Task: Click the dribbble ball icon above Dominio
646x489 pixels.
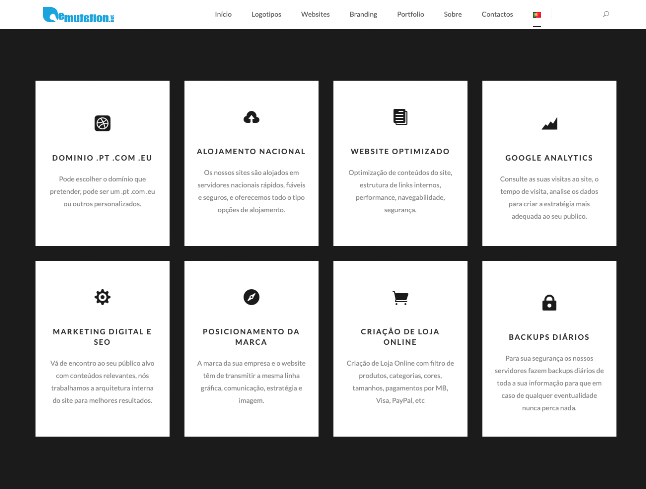Action: click(103, 123)
